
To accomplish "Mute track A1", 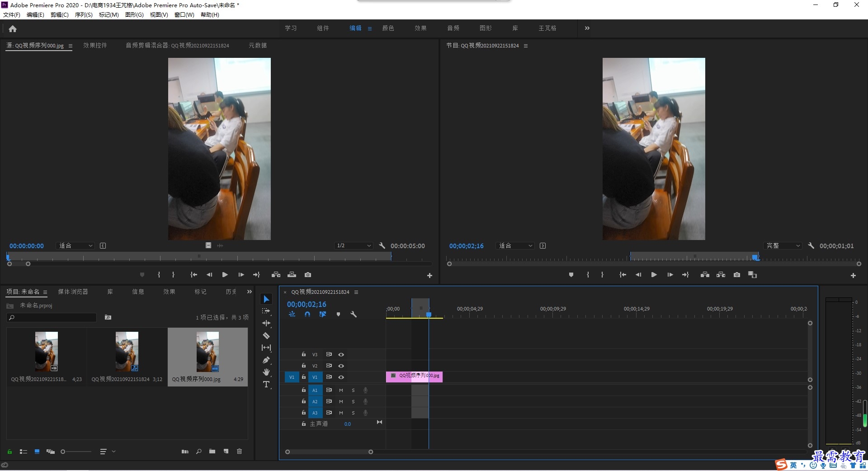I will pyautogui.click(x=341, y=390).
